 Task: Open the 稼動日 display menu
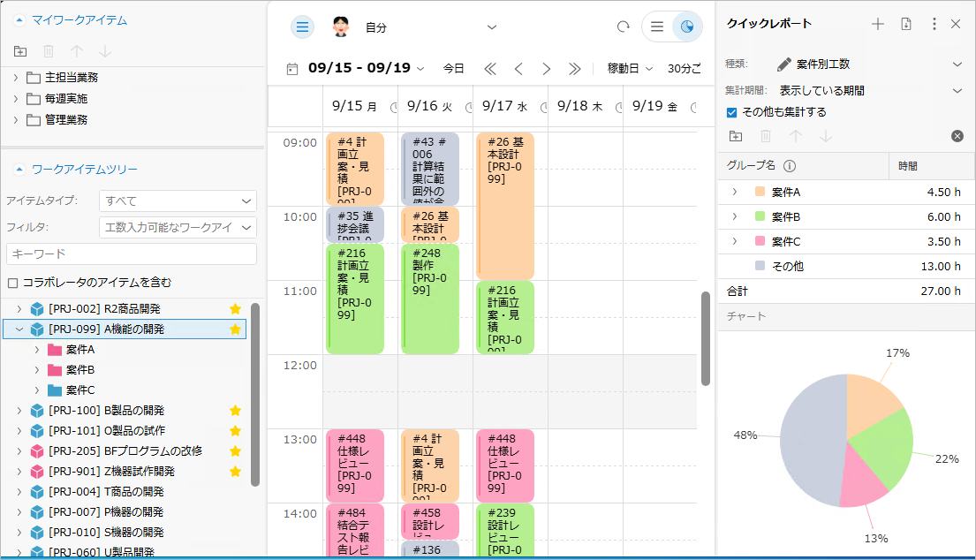[630, 69]
